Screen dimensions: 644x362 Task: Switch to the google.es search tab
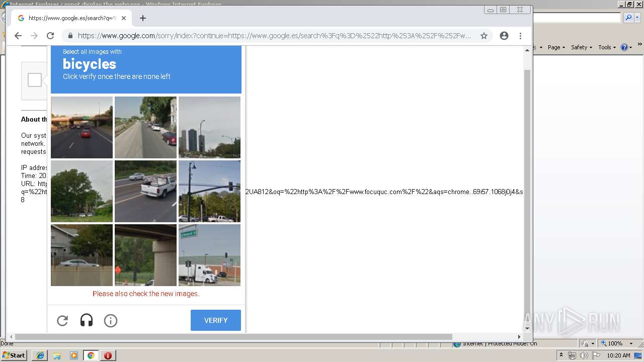[x=71, y=18]
